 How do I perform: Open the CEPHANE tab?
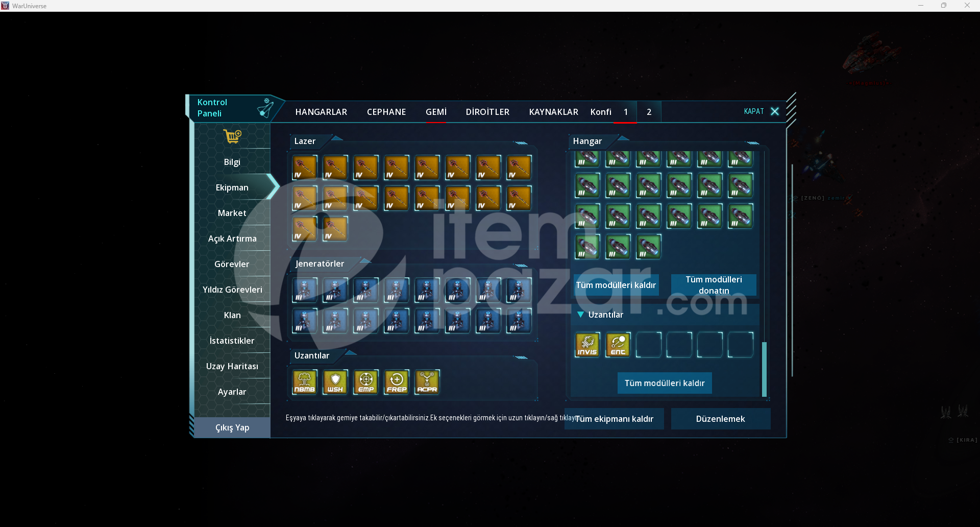pyautogui.click(x=386, y=112)
